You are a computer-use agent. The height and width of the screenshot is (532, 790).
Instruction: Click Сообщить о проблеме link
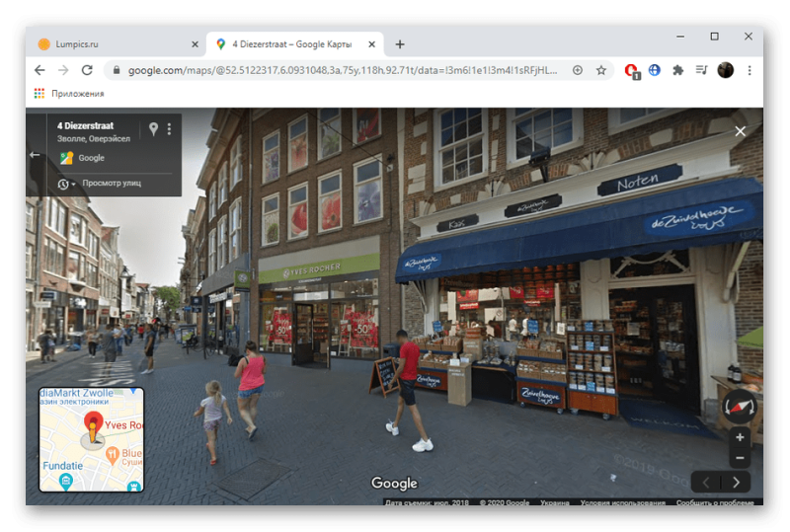(715, 502)
